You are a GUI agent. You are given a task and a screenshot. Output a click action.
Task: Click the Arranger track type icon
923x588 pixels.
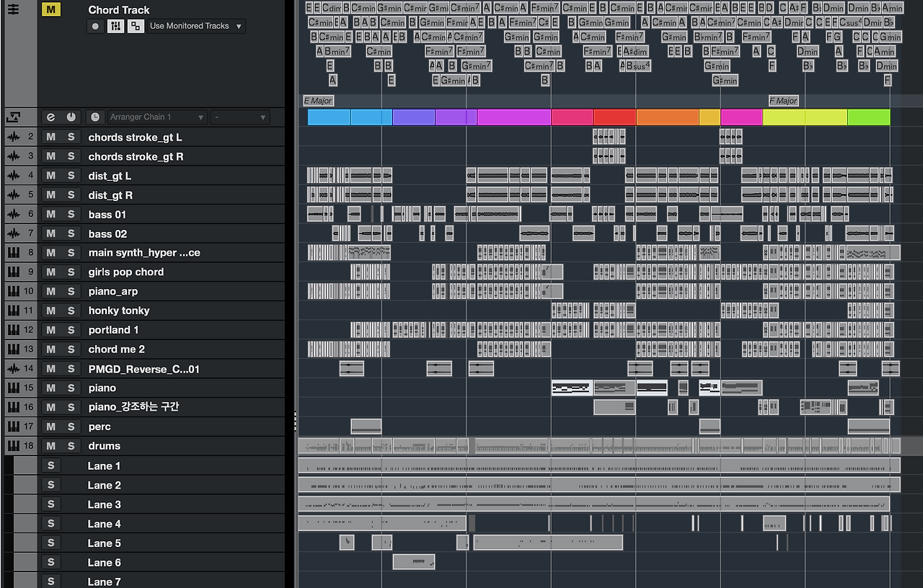(x=13, y=117)
